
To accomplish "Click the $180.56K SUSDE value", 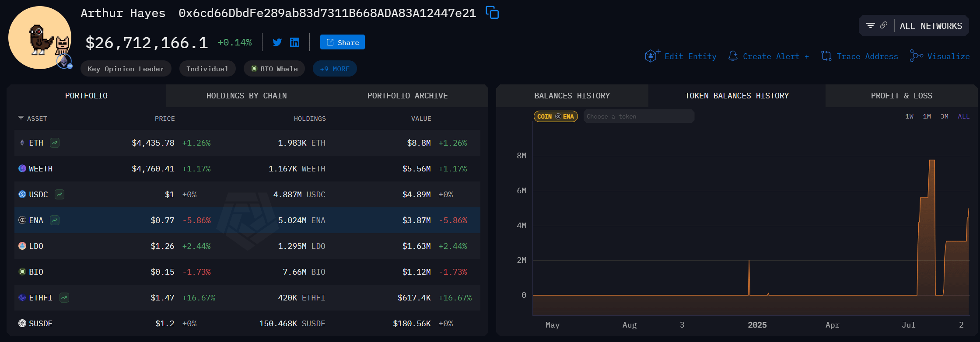I will 412,324.
